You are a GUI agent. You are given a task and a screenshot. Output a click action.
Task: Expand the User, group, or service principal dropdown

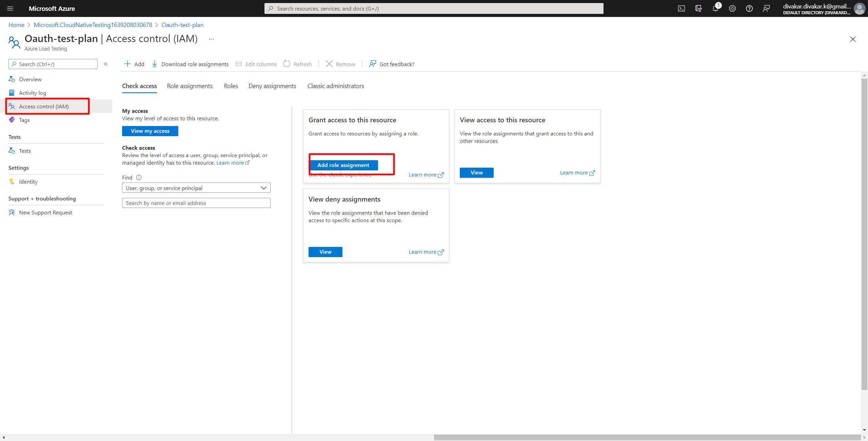tap(196, 188)
